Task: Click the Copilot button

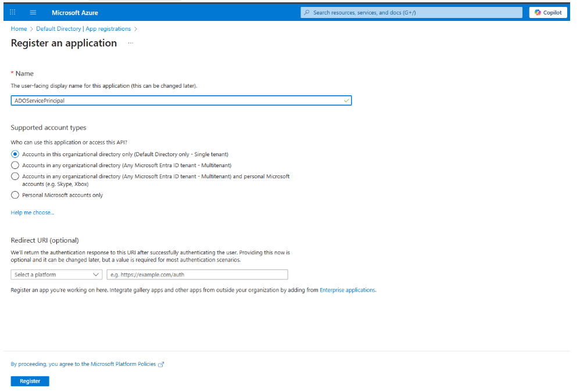Action: [547, 12]
